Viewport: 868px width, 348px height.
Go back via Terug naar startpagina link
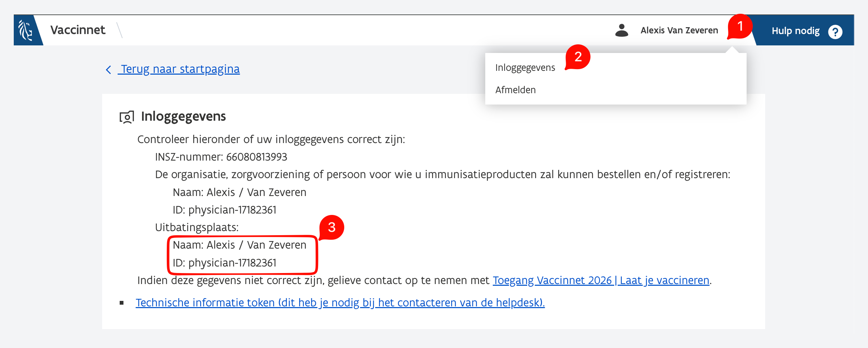[x=180, y=69]
